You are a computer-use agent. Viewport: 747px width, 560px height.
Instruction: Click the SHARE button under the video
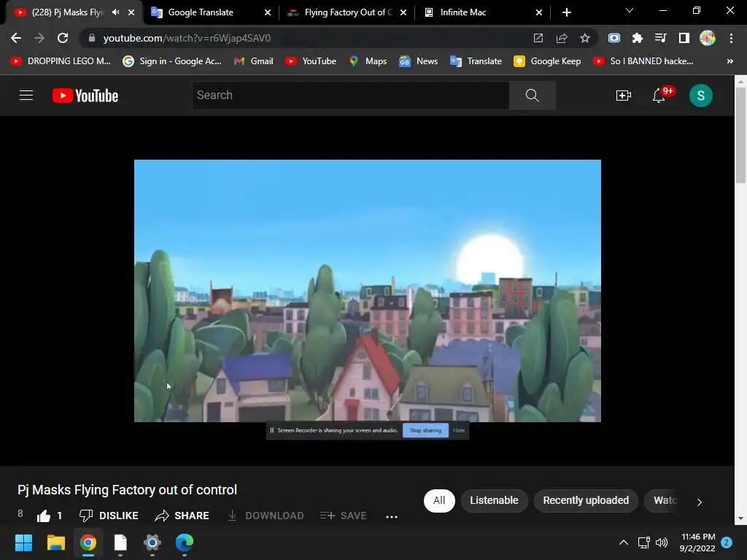click(x=182, y=516)
